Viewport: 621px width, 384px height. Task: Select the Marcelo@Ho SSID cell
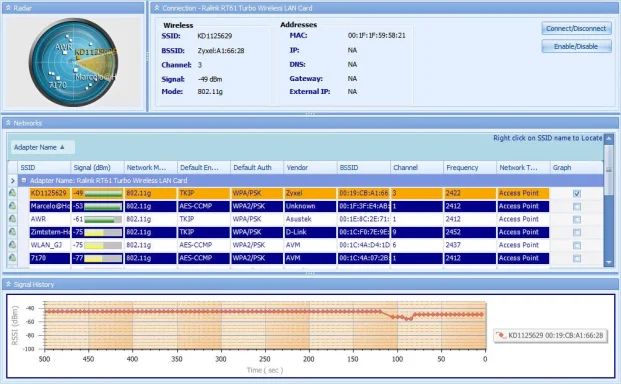(x=50, y=206)
